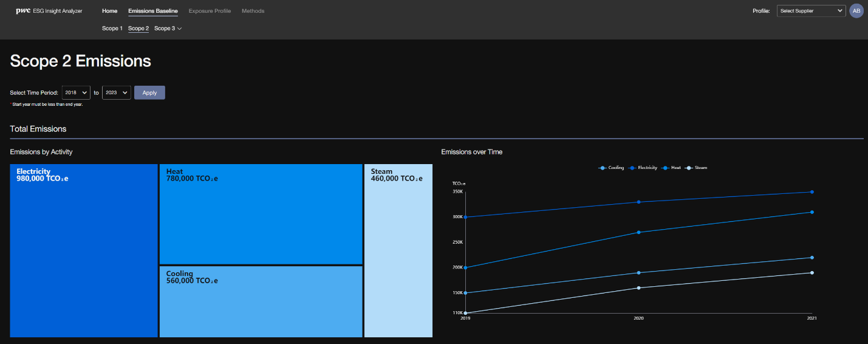Toggle the Steam series in chart legend
868x344 pixels.
click(696, 168)
